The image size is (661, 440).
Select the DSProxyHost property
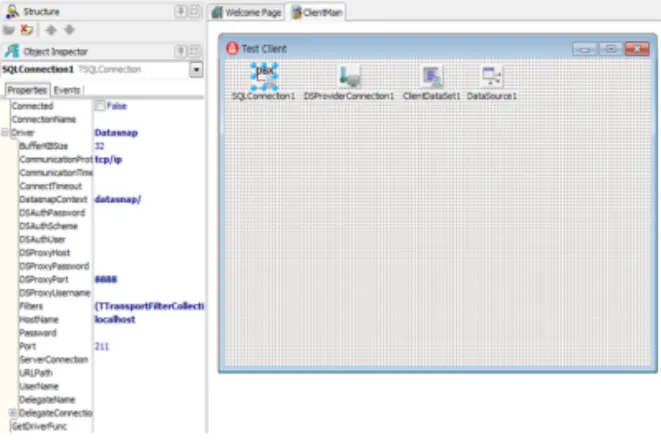(x=45, y=253)
